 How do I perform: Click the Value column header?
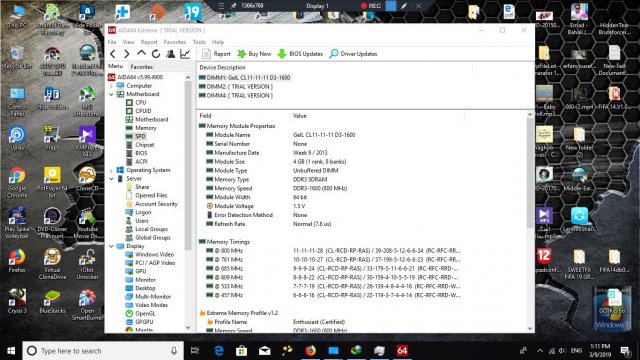[x=377, y=116]
